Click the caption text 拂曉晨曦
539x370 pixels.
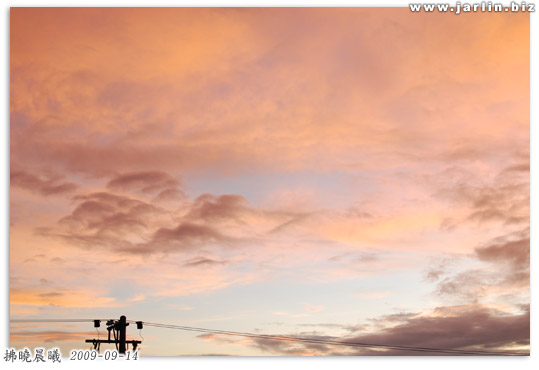(x=32, y=356)
